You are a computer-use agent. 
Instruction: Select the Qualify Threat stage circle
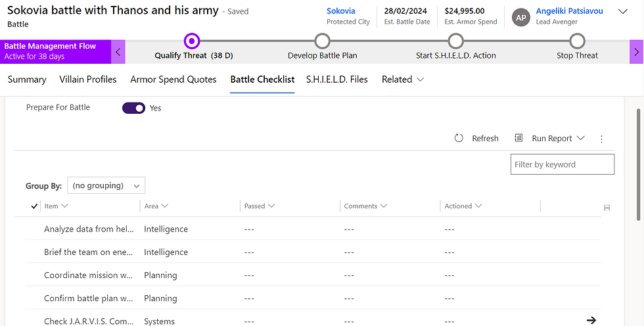(x=192, y=41)
